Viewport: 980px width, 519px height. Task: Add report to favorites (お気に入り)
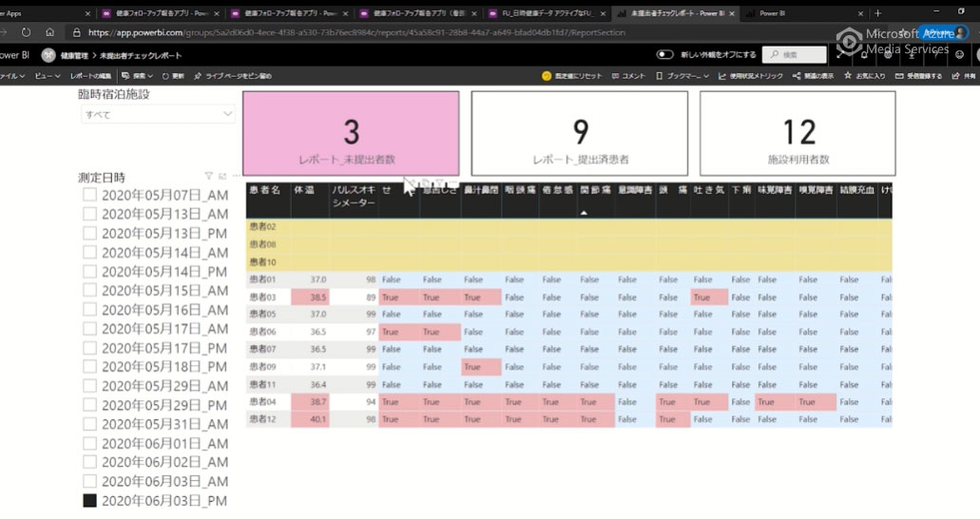pos(864,76)
